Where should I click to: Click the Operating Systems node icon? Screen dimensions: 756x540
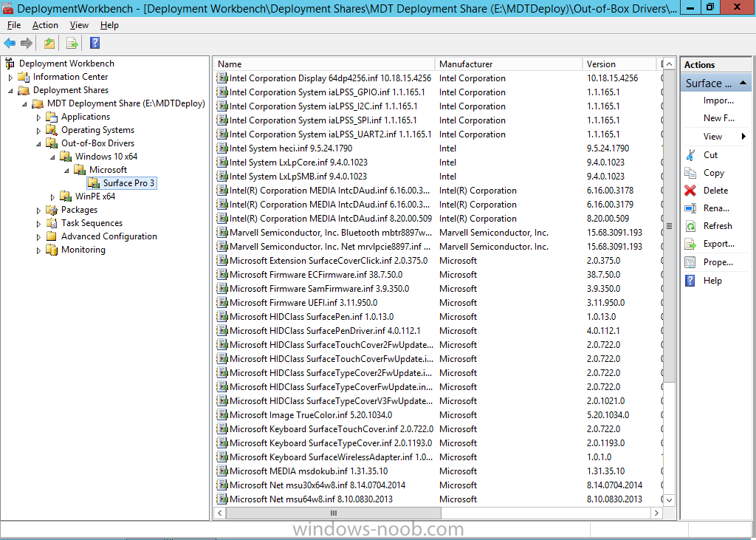(52, 130)
